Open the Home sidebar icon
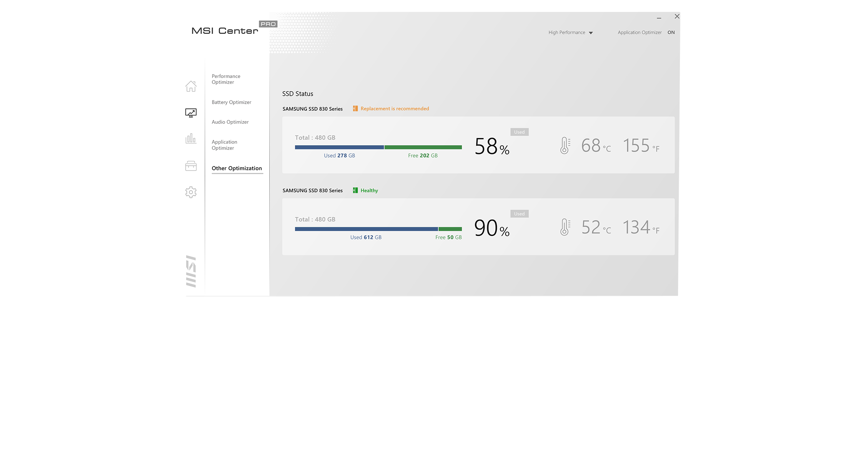The height and width of the screenshot is (452, 868). click(191, 86)
